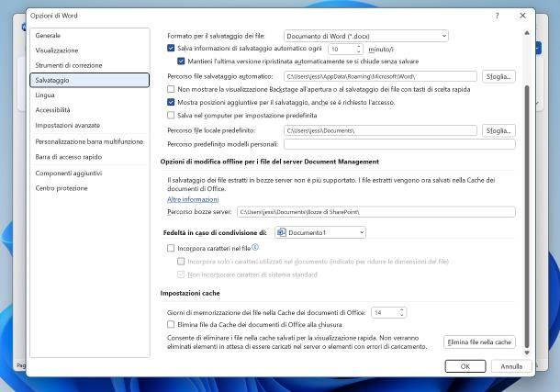The height and width of the screenshot is (392, 560).
Task: Enable Non mostrare la visualizzazione Backstage
Action: point(171,89)
